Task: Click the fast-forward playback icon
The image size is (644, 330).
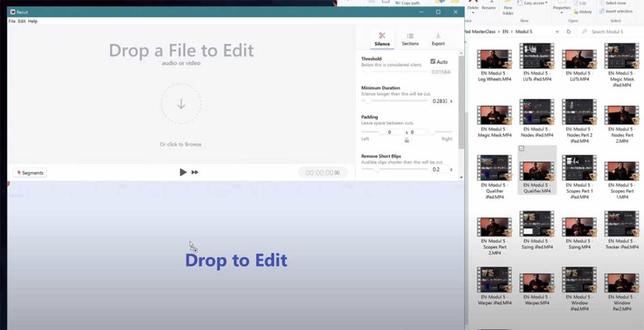Action: 195,172
